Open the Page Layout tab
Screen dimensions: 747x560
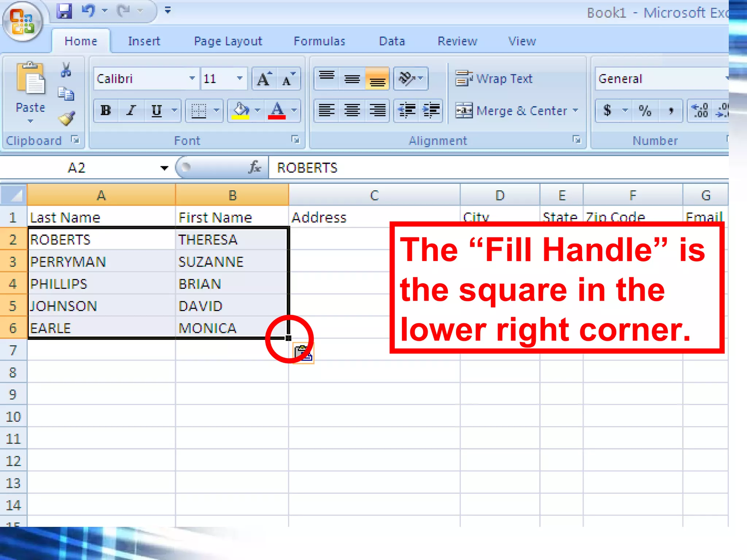pyautogui.click(x=228, y=41)
